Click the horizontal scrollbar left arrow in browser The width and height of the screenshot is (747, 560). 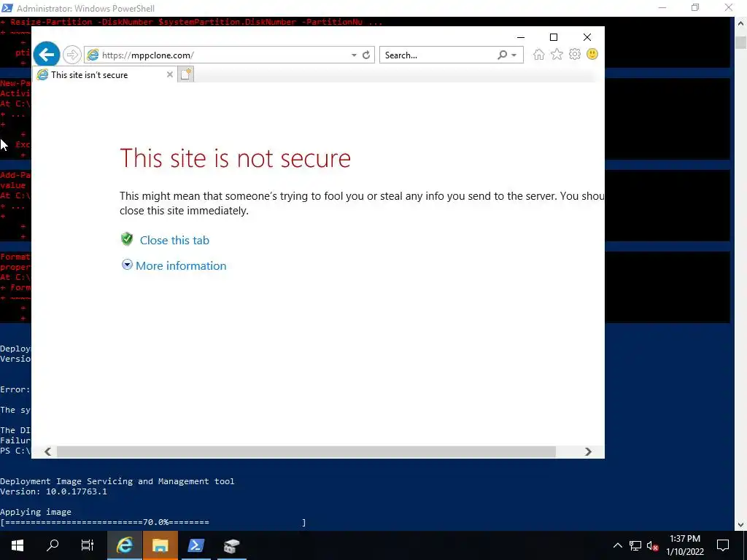pos(47,451)
